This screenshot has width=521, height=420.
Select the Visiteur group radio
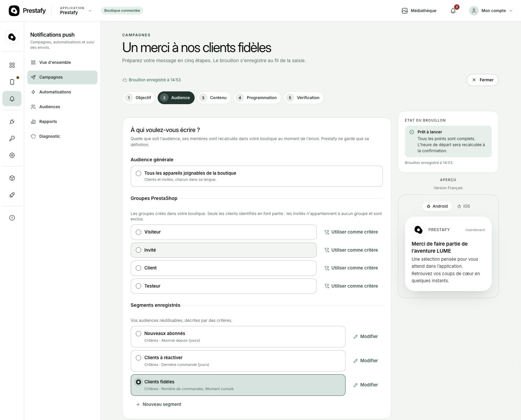point(138,232)
